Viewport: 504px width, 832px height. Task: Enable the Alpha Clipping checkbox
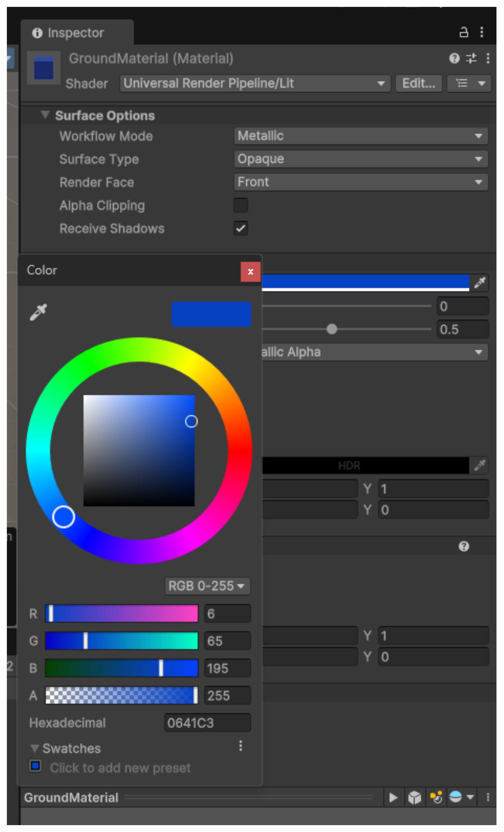pos(240,205)
